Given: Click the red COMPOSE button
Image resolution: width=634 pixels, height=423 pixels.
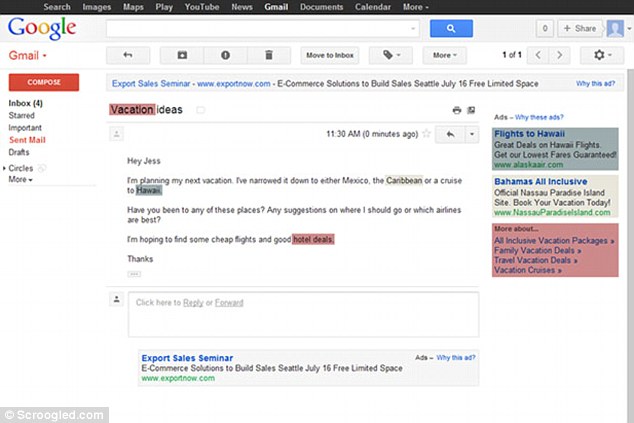Looking at the screenshot, I should point(44,82).
